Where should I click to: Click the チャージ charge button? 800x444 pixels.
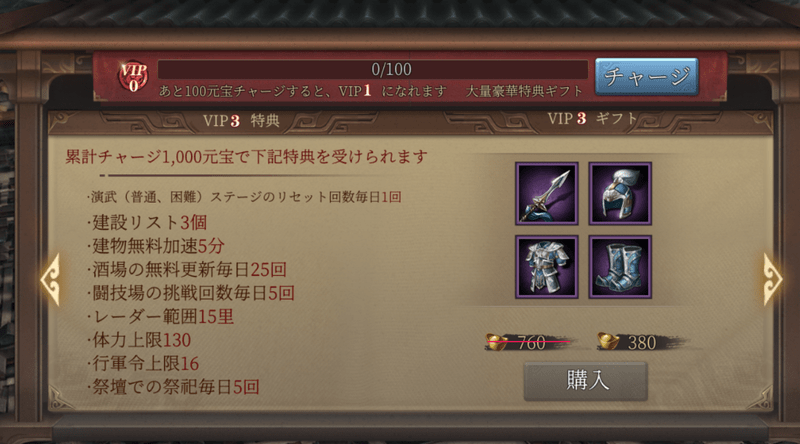pyautogui.click(x=646, y=77)
